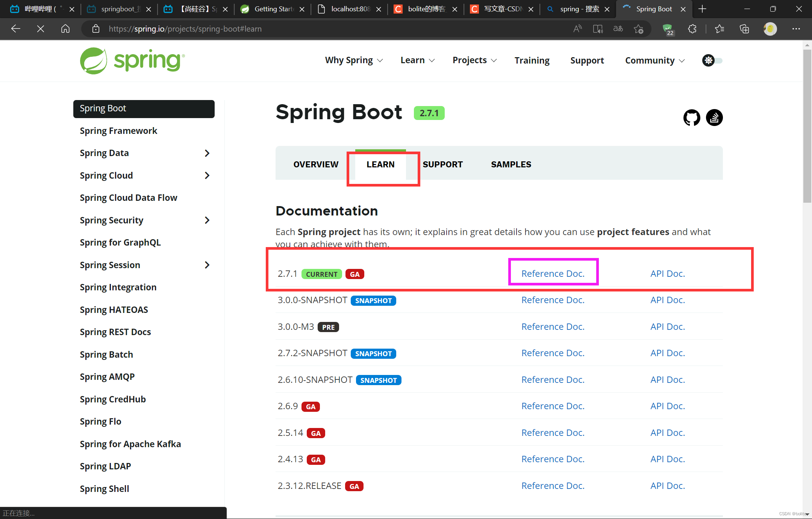Select the OVERVIEW tab
812x519 pixels.
[315, 164]
